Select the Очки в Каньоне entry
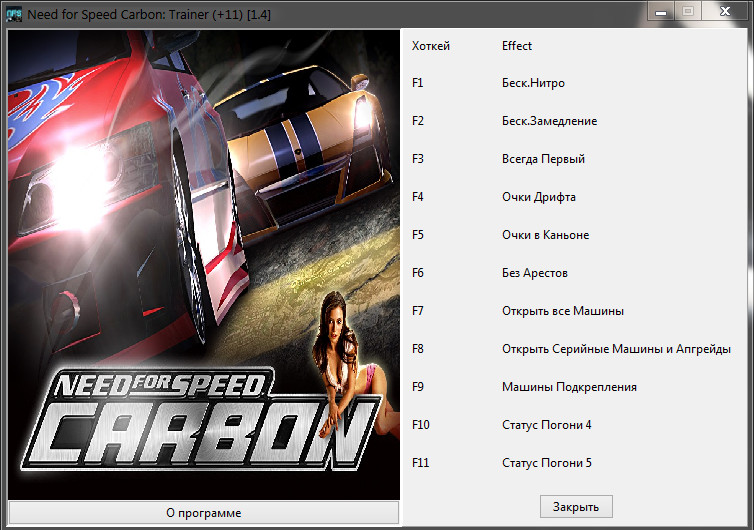Viewport: 754px width, 530px height. (545, 235)
